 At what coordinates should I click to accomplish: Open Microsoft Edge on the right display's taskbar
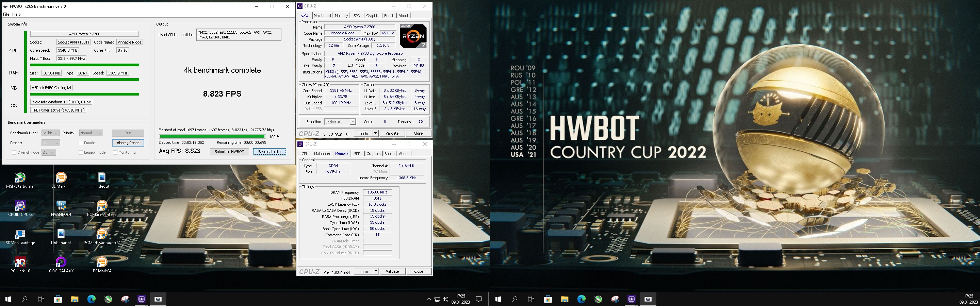[x=581, y=299]
